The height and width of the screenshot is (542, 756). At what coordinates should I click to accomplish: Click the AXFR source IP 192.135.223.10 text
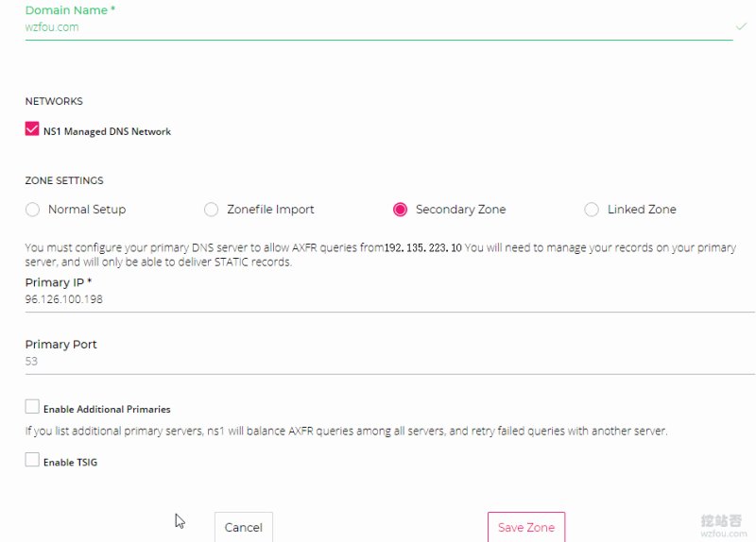pyautogui.click(x=422, y=247)
